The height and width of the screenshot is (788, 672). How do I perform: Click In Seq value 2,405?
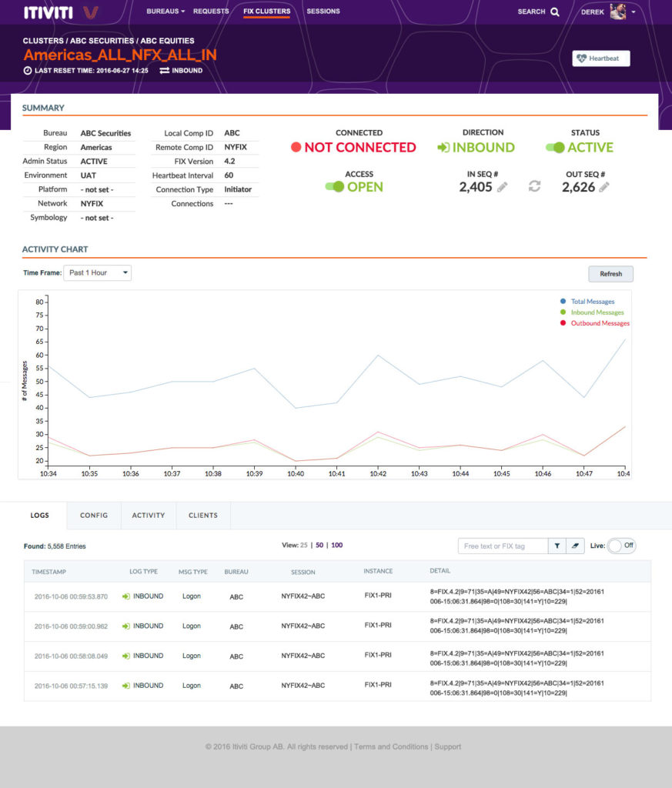coord(476,187)
